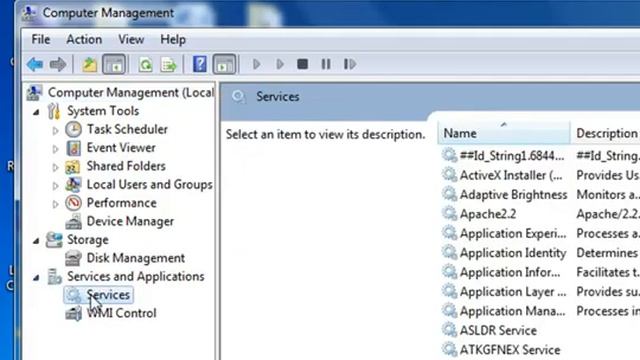Select Services and Applications in tree
Viewport: 640px width, 360px height.
coord(136,276)
